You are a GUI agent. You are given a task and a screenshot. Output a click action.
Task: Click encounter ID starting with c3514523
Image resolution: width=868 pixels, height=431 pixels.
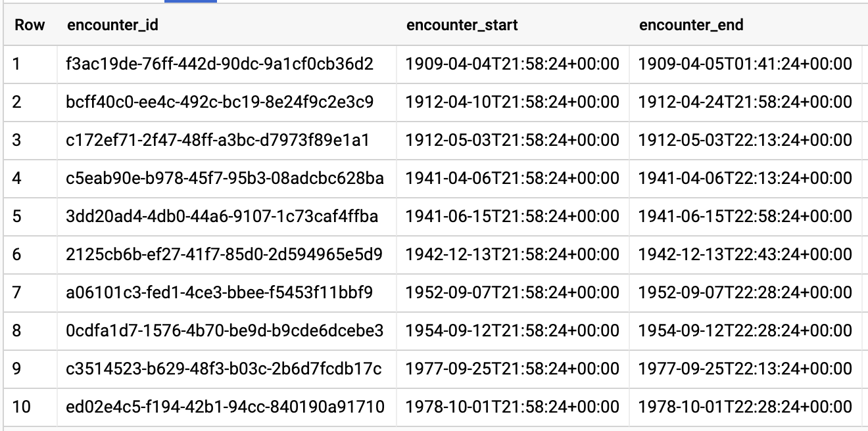click(x=224, y=369)
